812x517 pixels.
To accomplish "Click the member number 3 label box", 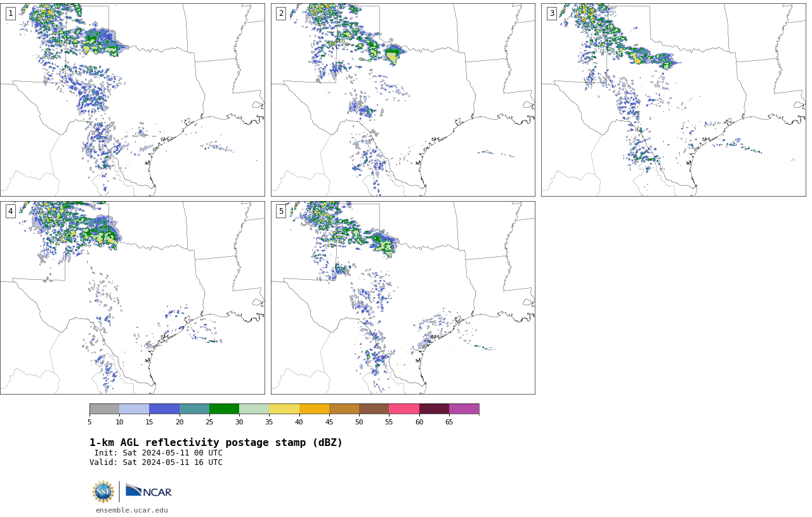I will click(551, 13).
